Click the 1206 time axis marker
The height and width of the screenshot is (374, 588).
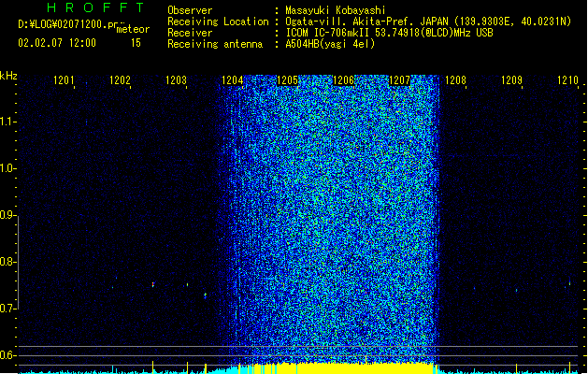click(x=343, y=80)
